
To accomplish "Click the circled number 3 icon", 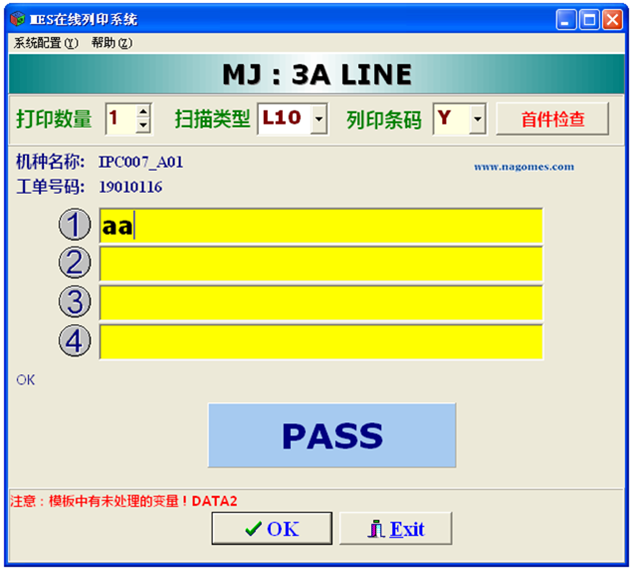I will pyautogui.click(x=74, y=302).
